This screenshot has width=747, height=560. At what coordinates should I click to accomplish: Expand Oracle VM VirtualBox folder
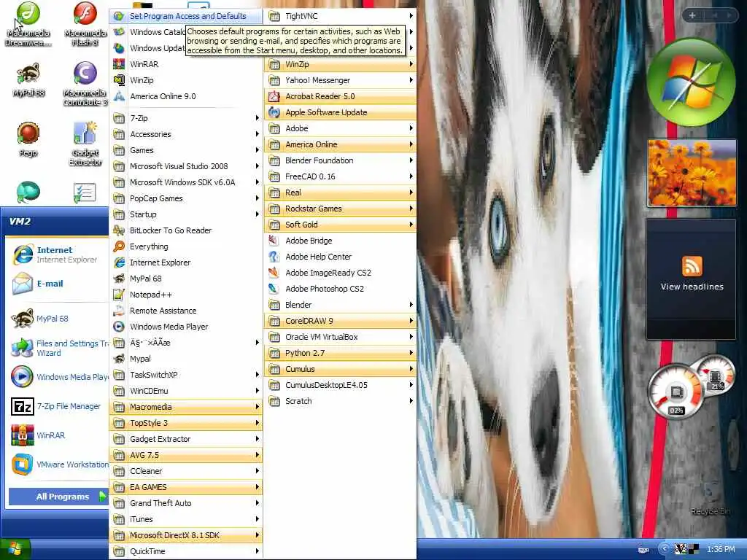click(x=340, y=337)
